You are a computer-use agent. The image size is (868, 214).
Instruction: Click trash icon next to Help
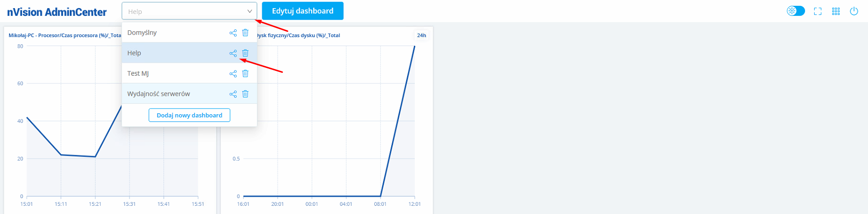pyautogui.click(x=245, y=53)
